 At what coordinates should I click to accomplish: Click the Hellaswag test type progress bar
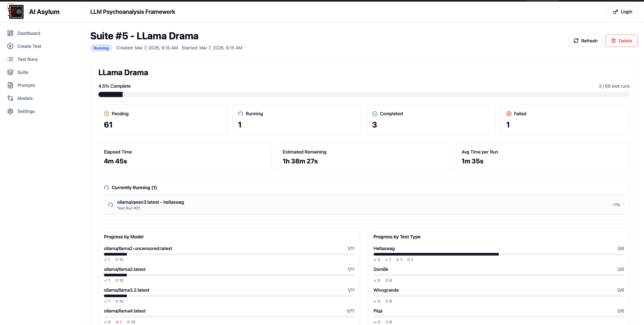tap(499, 254)
